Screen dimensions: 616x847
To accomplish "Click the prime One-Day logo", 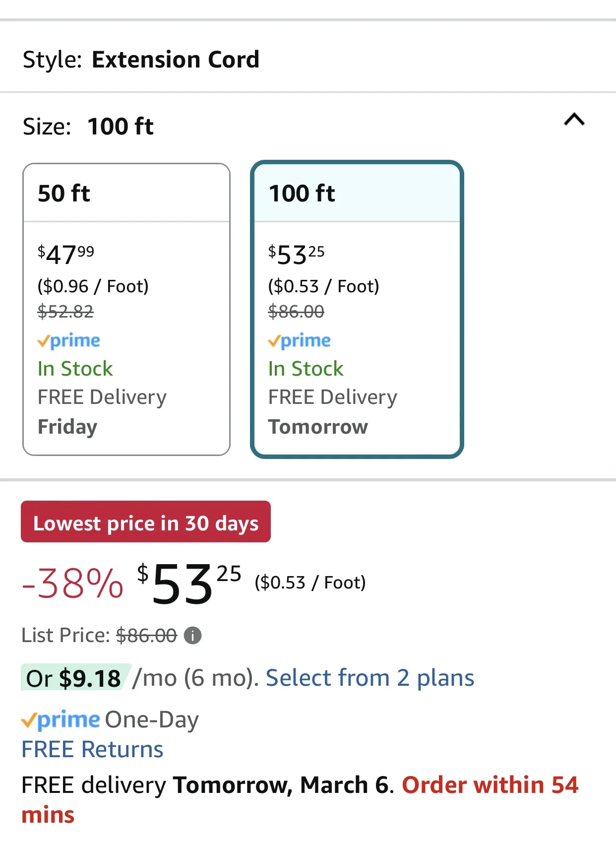I will 61,719.
